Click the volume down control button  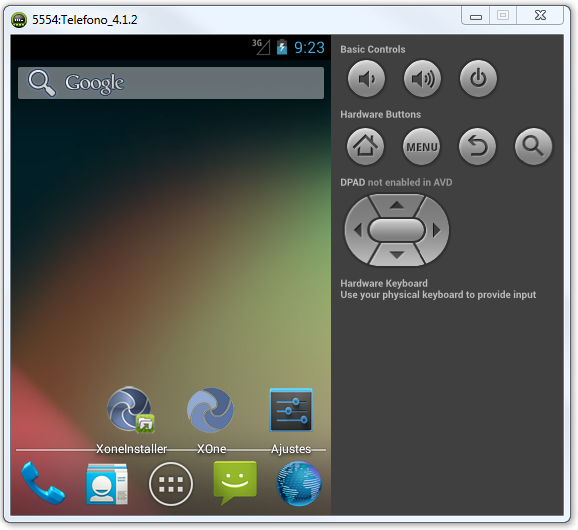point(366,79)
